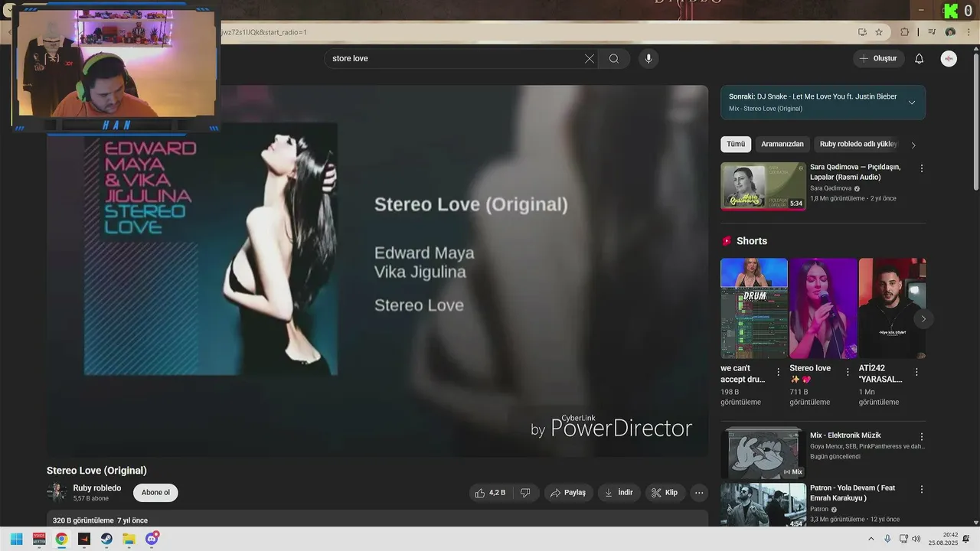Click the 'Shorts' section heading
980x551 pixels.
pyautogui.click(x=752, y=241)
